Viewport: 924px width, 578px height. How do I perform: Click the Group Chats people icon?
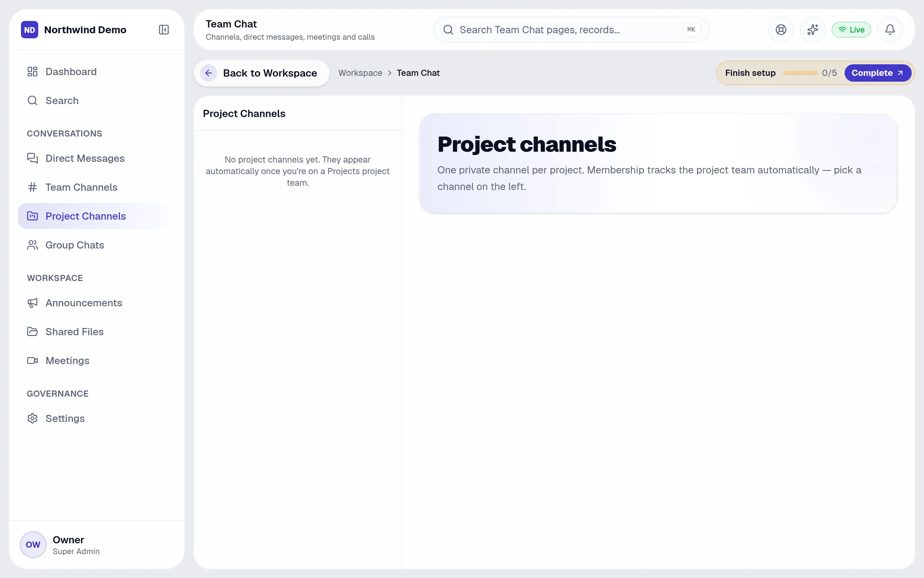pos(32,245)
